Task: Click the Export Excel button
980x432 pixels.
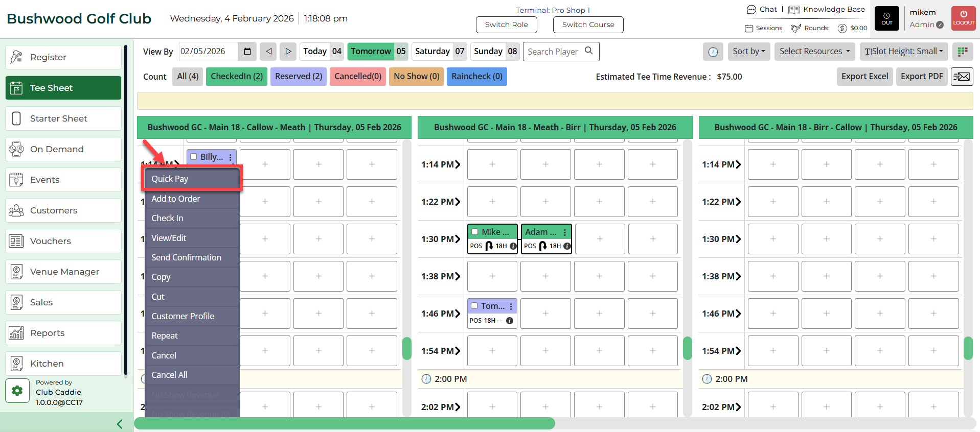Action: click(x=864, y=77)
